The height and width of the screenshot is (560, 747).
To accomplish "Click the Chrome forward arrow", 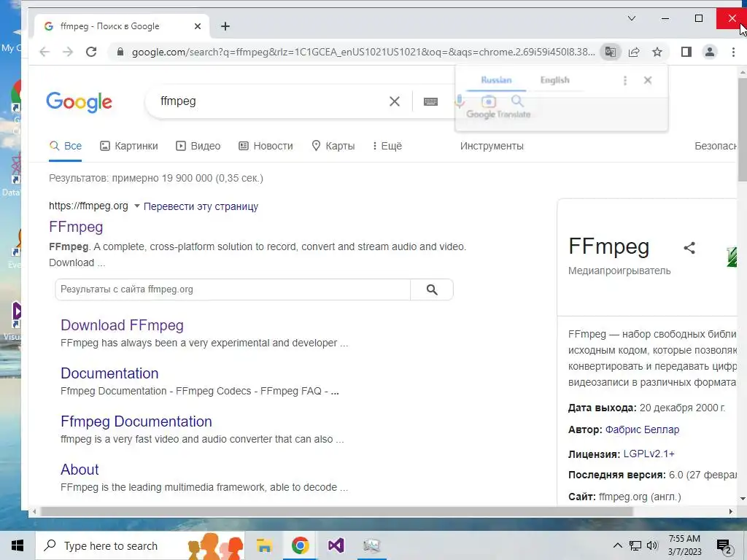I will tap(68, 52).
